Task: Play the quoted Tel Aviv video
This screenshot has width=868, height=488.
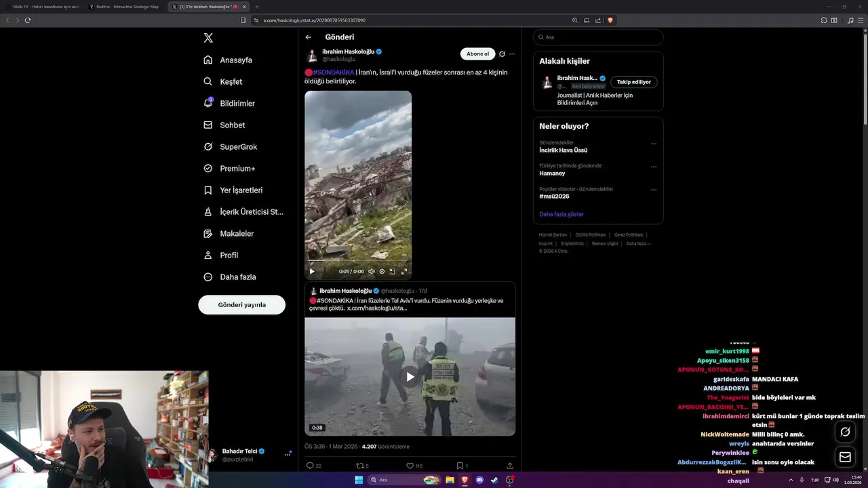Action: click(410, 377)
